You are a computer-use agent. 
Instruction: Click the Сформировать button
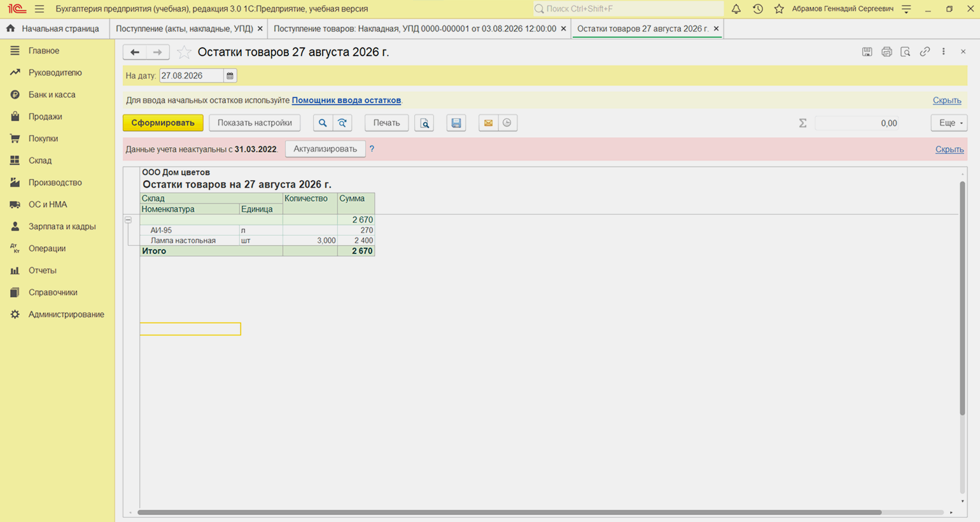pyautogui.click(x=163, y=123)
